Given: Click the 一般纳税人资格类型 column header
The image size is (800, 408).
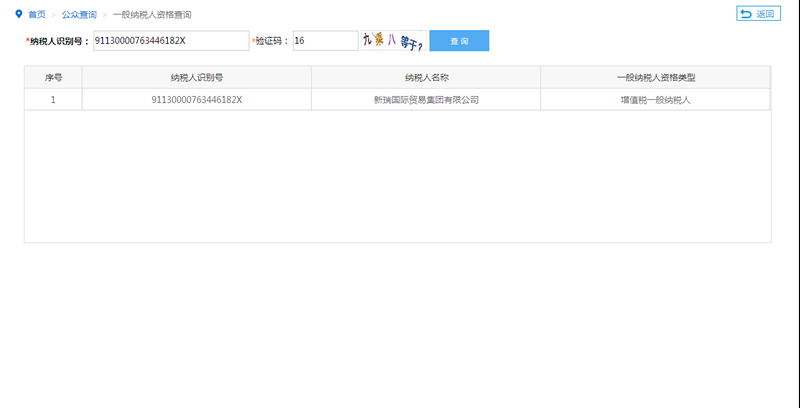Looking at the screenshot, I should pyautogui.click(x=655, y=77).
